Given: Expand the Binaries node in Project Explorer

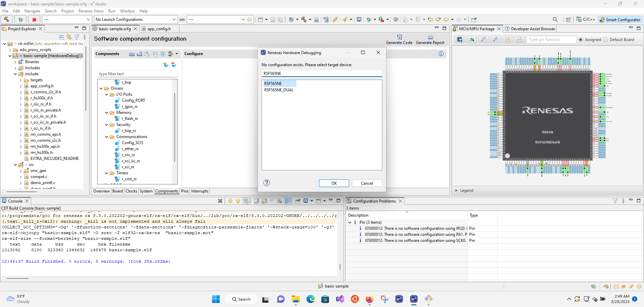Looking at the screenshot, I should click(15, 62).
